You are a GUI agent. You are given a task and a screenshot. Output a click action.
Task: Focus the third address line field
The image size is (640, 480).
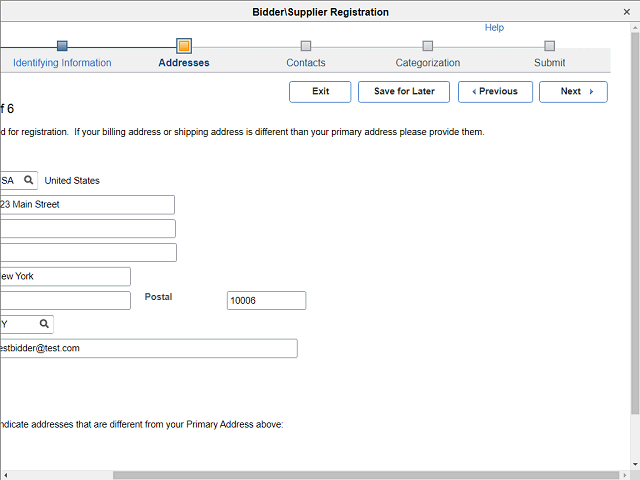[x=88, y=252]
